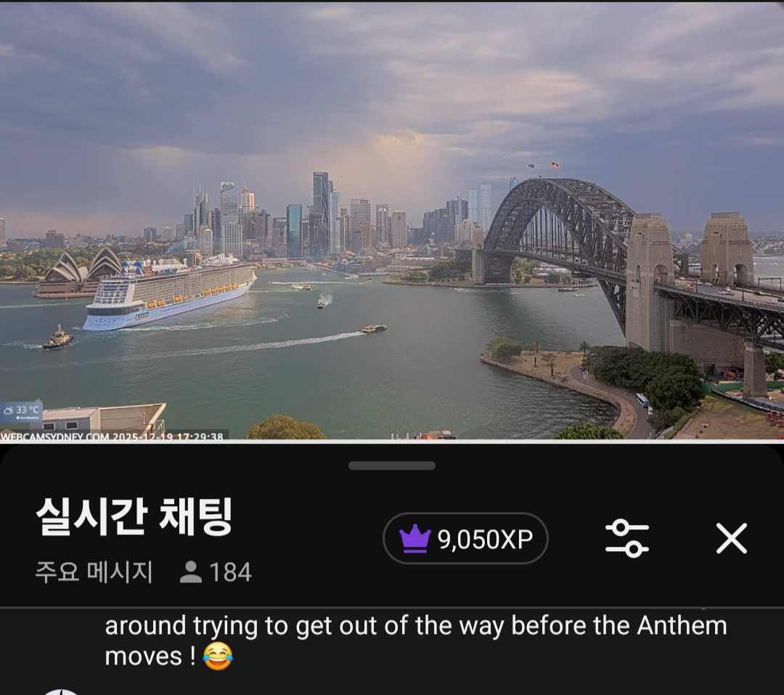This screenshot has height=695, width=784.
Task: Tap the chat panel drag handle
Action: (392, 466)
